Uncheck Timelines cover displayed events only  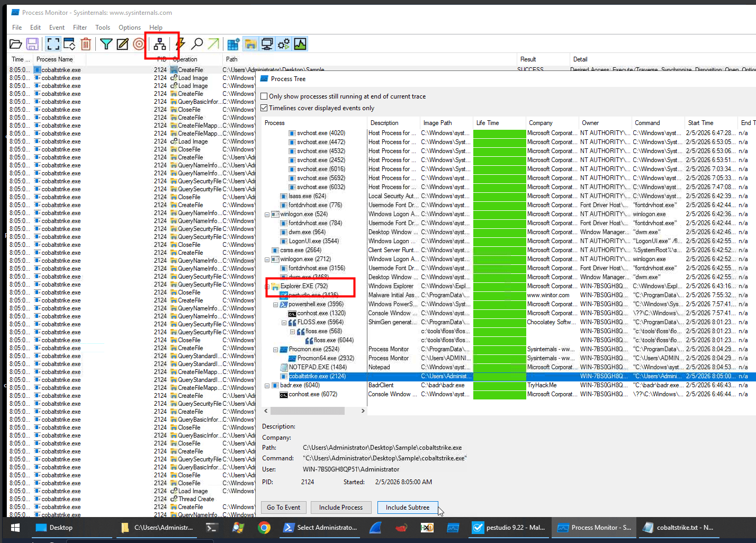point(264,108)
